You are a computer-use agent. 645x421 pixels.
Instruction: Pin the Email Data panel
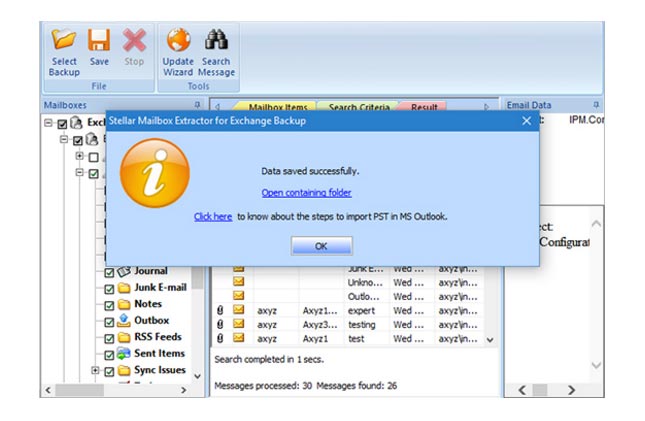point(596,105)
